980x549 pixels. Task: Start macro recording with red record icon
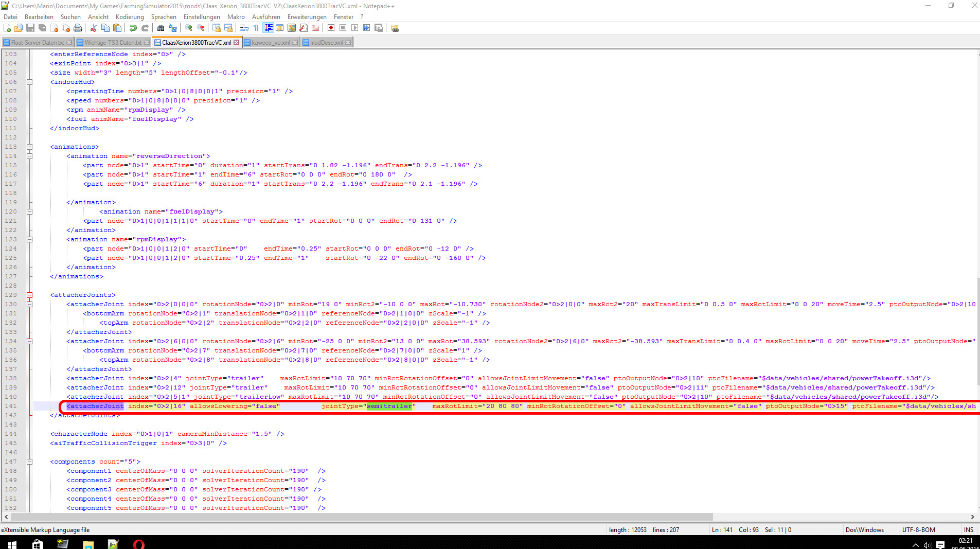point(331,28)
